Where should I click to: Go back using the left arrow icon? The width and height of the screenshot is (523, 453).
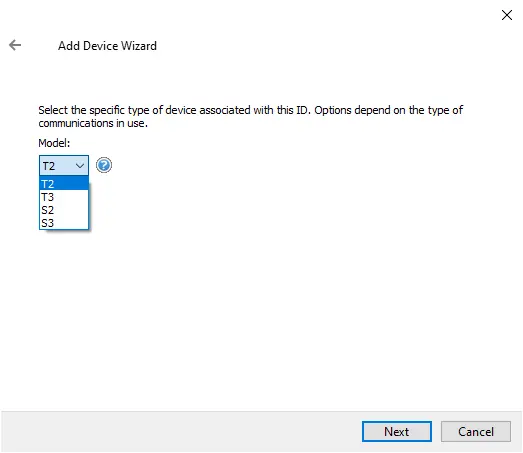pos(15,45)
